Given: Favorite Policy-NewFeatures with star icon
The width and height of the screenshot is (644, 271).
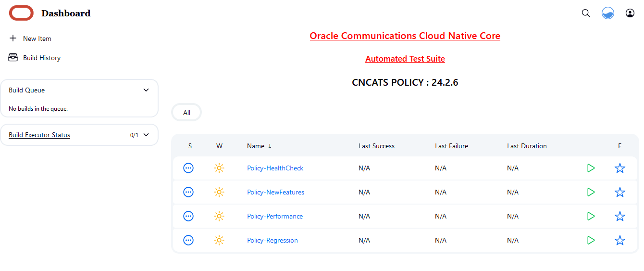Looking at the screenshot, I should pyautogui.click(x=620, y=192).
